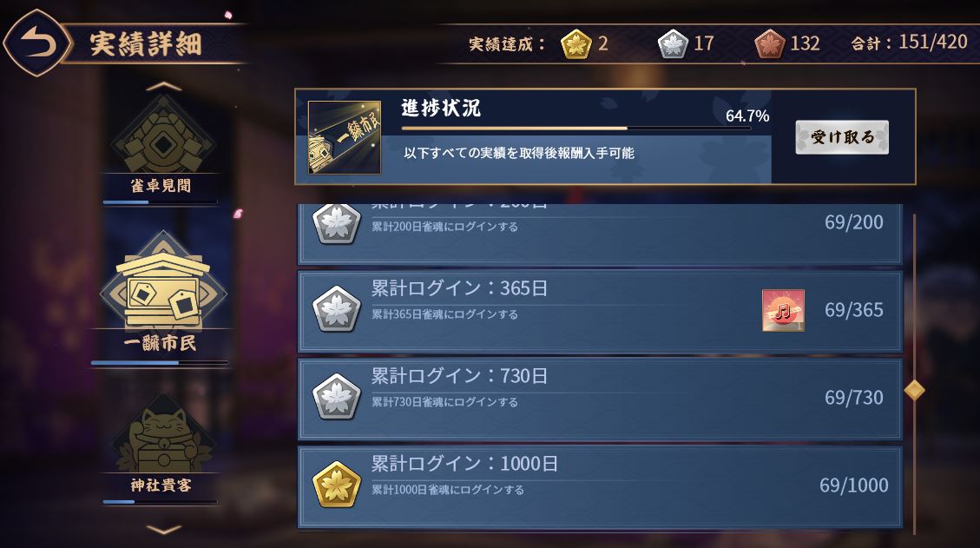980x548 pixels.
Task: Click the gold medal on 1000日 achievement
Action: (336, 485)
